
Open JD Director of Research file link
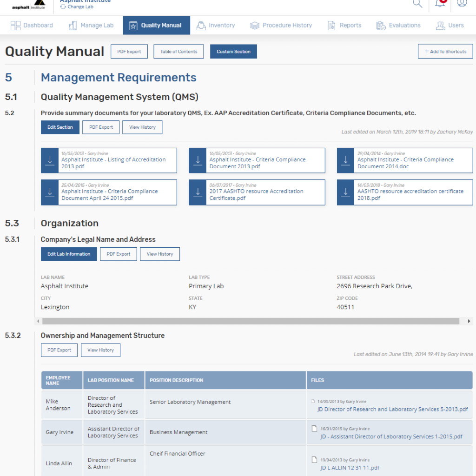point(392,410)
